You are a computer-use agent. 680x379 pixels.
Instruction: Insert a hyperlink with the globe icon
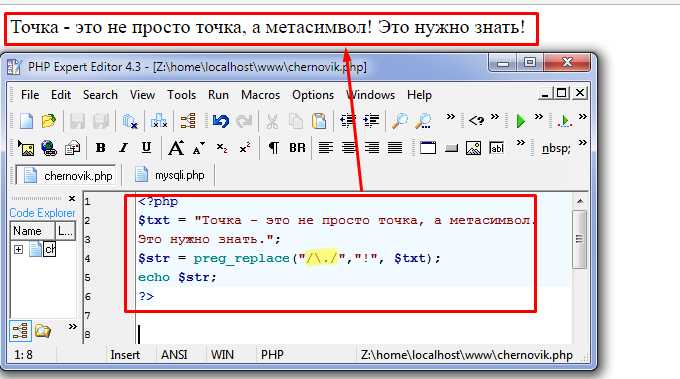tap(49, 148)
